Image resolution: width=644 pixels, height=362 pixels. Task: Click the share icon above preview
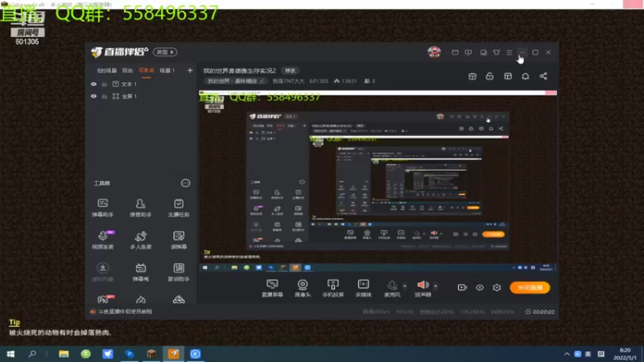[x=543, y=76]
